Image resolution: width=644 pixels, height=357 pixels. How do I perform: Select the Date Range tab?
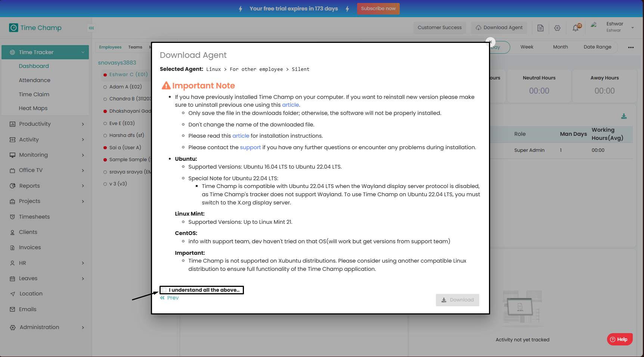click(597, 47)
